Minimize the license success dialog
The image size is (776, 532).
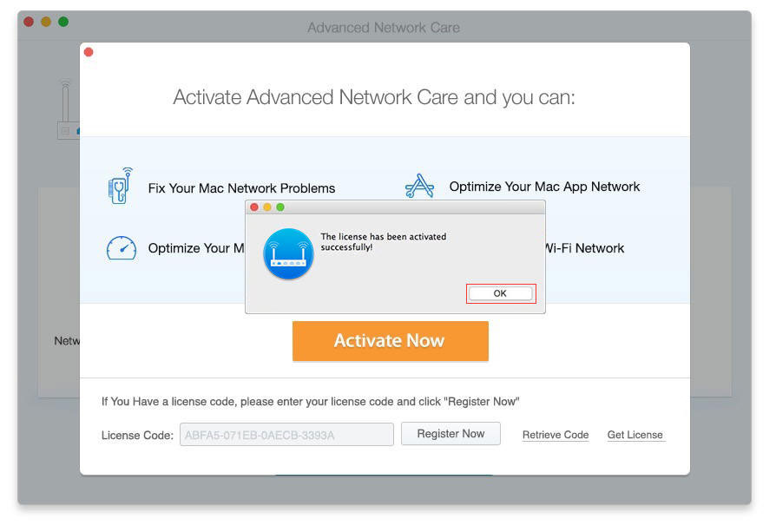[x=267, y=207]
